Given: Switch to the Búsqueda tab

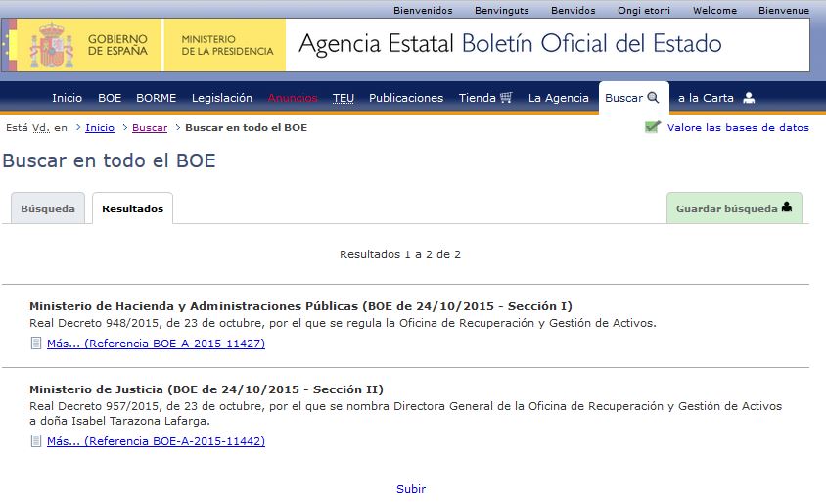Looking at the screenshot, I should [x=48, y=209].
